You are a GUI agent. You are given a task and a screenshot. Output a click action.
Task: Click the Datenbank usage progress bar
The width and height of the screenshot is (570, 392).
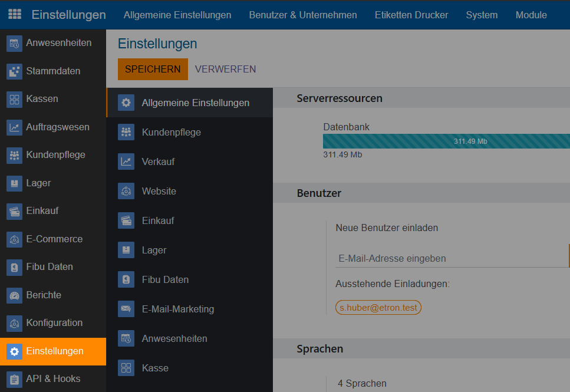tap(446, 141)
